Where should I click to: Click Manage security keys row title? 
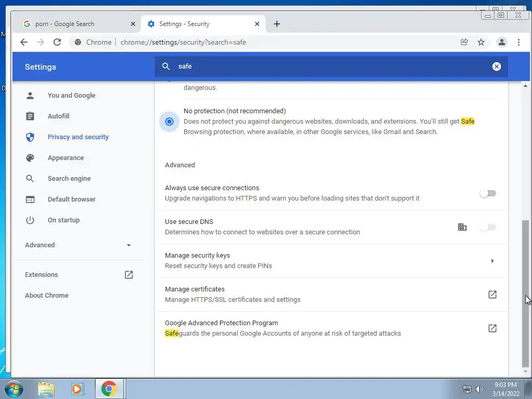(x=197, y=256)
